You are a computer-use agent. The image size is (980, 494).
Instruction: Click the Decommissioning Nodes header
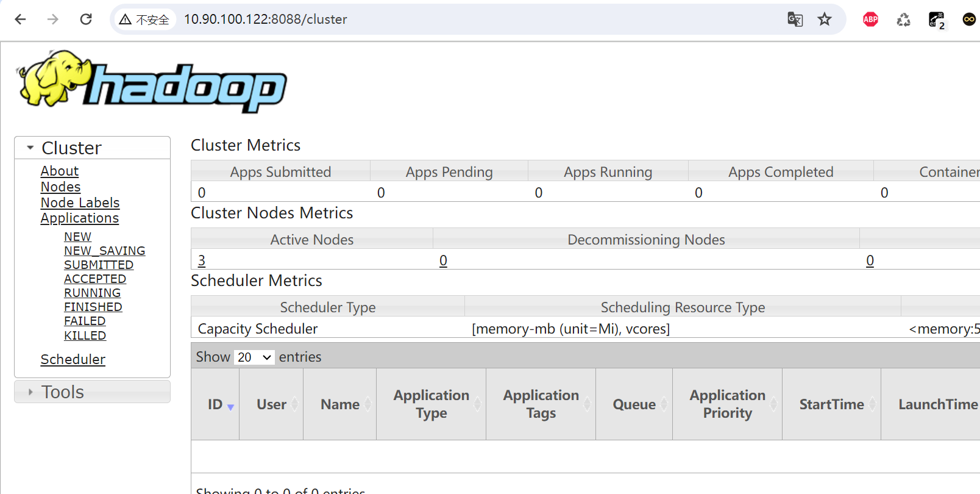click(647, 240)
